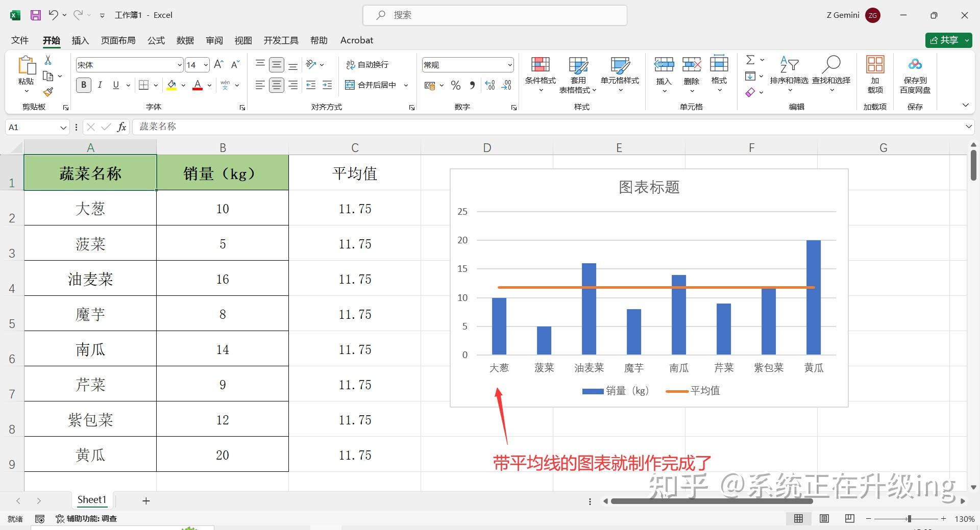This screenshot has height=530, width=980.
Task: Increase decimal places icon
Action: tap(490, 85)
